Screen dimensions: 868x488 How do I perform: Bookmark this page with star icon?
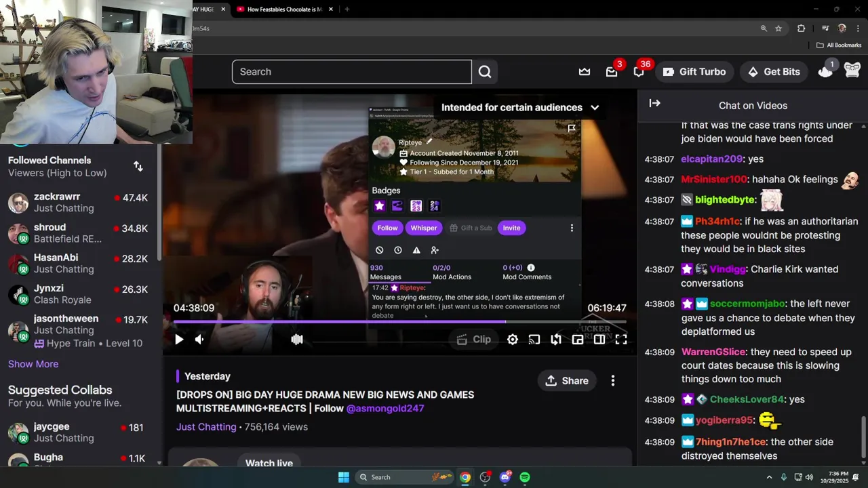(x=778, y=28)
